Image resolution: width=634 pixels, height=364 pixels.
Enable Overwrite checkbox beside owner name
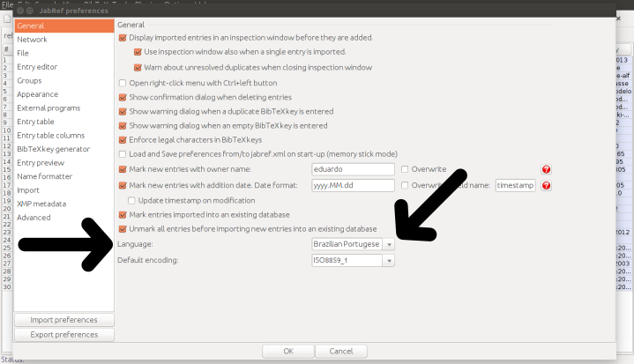(x=405, y=169)
